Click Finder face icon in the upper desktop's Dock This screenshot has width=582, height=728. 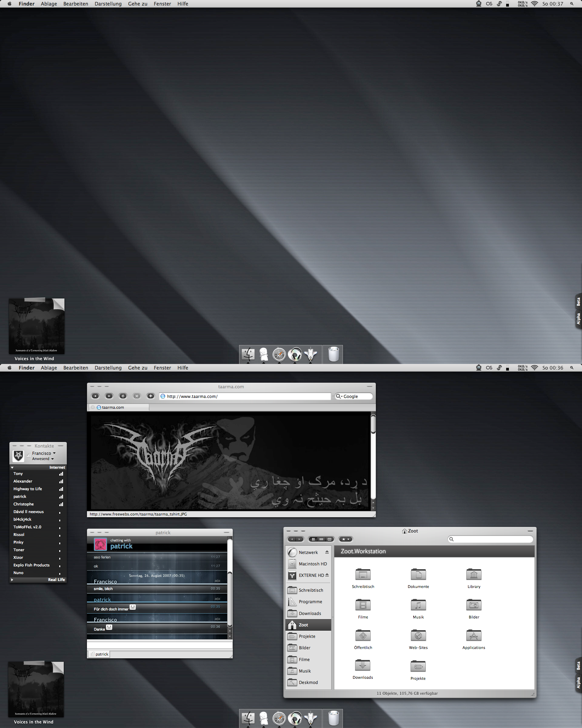[248, 354]
